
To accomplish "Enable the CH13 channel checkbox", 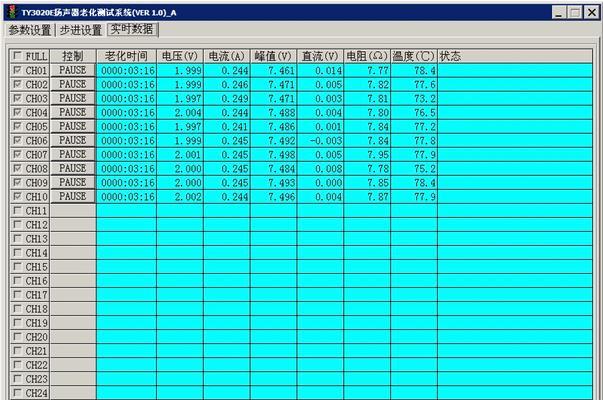I will tap(17, 238).
